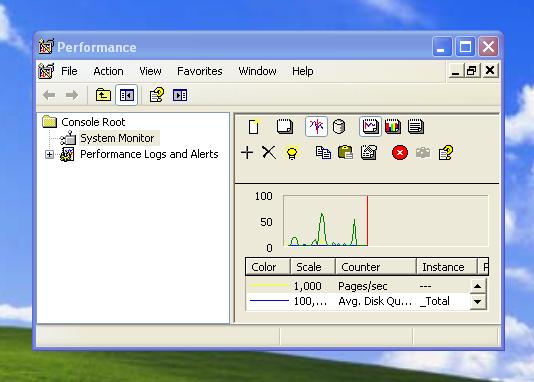Minimize the inner console child window
The image size is (534, 382).
coord(456,71)
